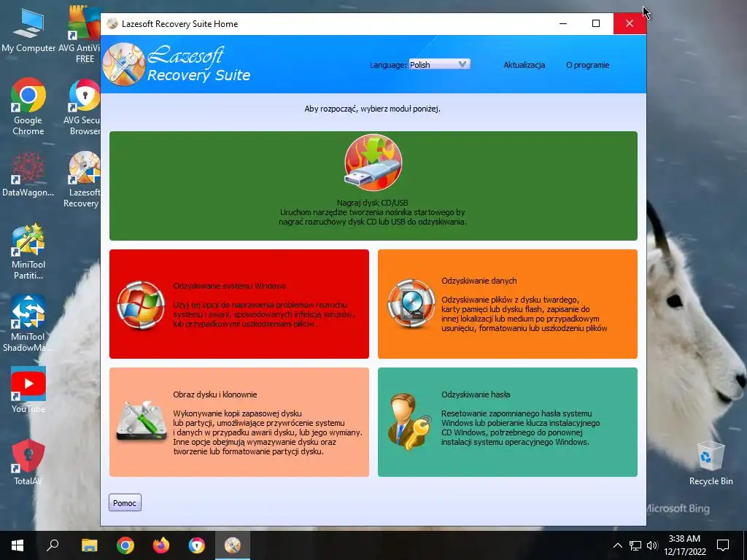747x560 pixels.
Task: Open the Recycle Bin on desktop
Action: coord(711,463)
